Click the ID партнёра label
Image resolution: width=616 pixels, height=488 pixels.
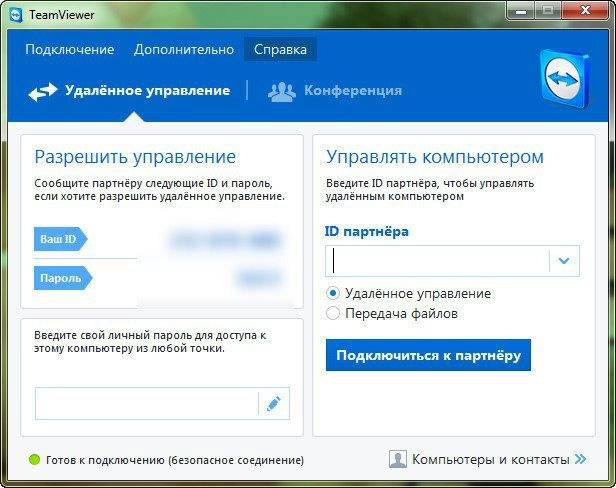[x=367, y=231]
